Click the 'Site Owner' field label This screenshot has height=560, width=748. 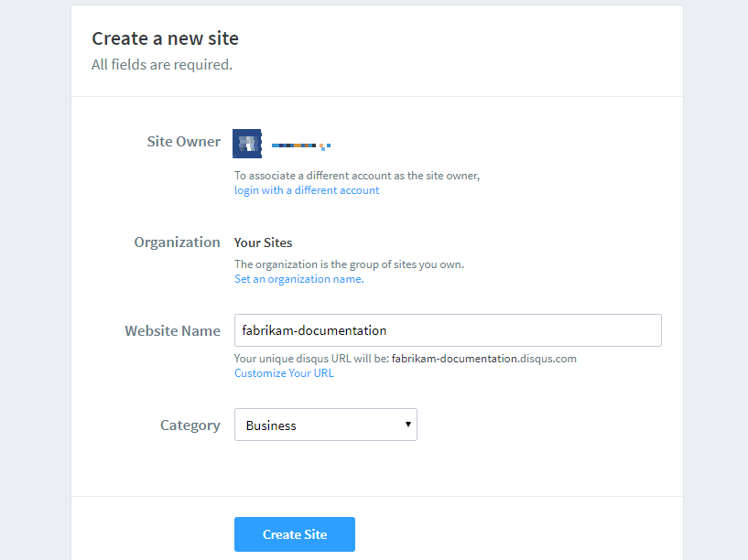pos(184,142)
